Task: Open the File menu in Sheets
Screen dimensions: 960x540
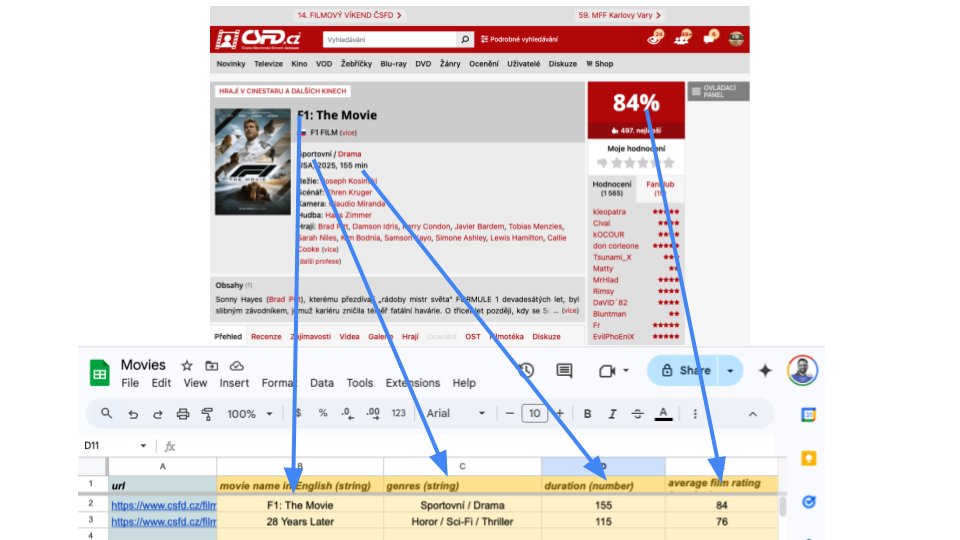Action: click(x=130, y=383)
